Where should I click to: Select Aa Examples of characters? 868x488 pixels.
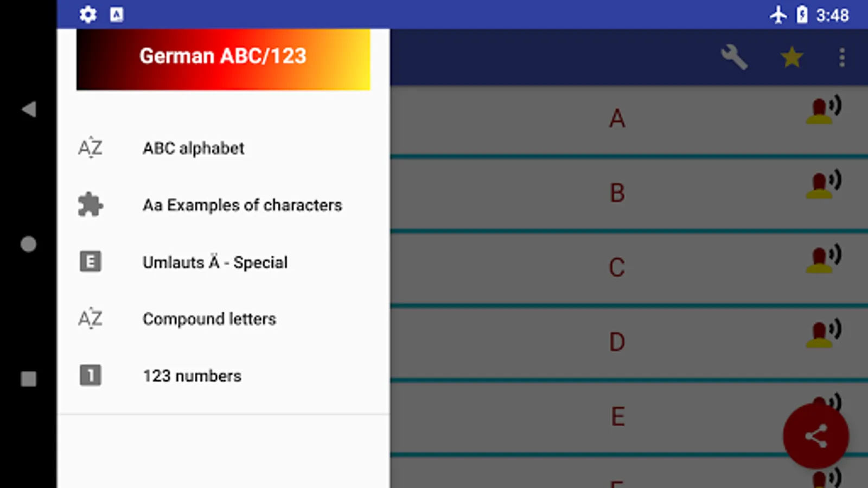click(x=242, y=205)
